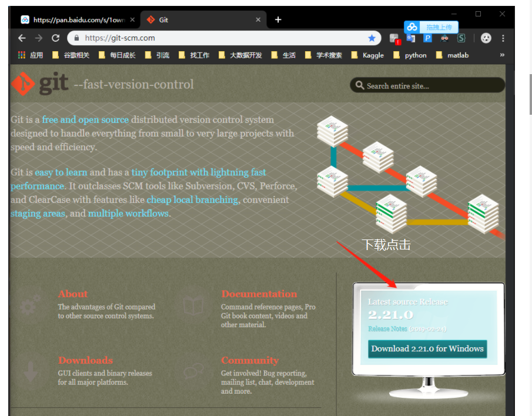The width and height of the screenshot is (532, 416).
Task: Click the chat bubbles icon beside Community
Action: pyautogui.click(x=194, y=371)
